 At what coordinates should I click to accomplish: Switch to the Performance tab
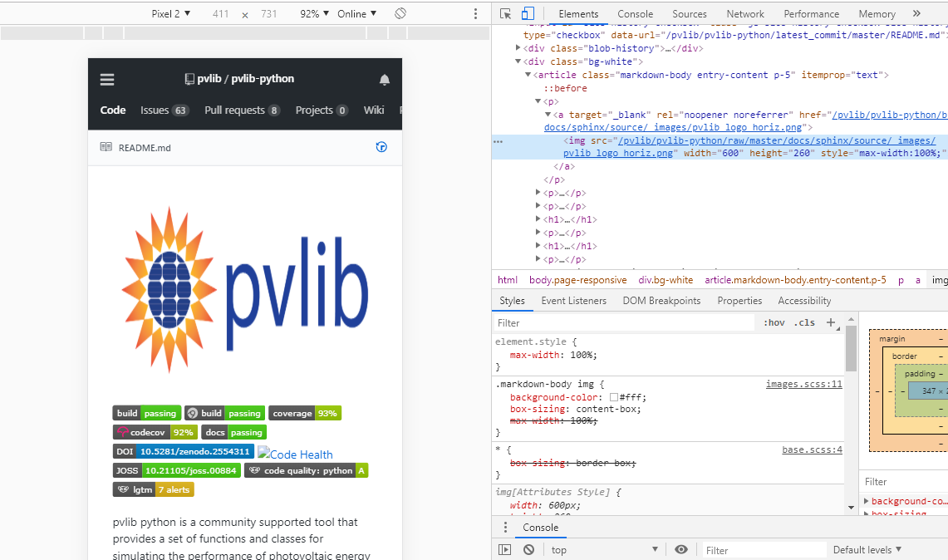(812, 13)
